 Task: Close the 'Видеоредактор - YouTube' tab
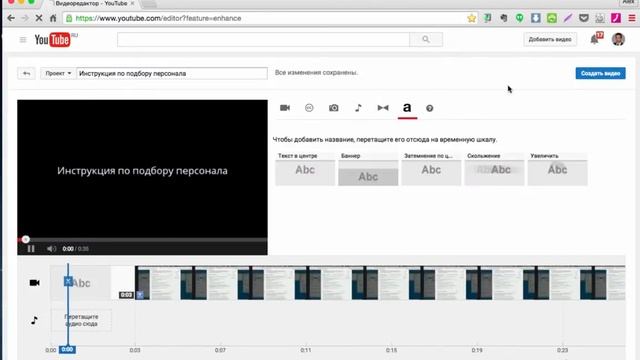pos(132,3)
